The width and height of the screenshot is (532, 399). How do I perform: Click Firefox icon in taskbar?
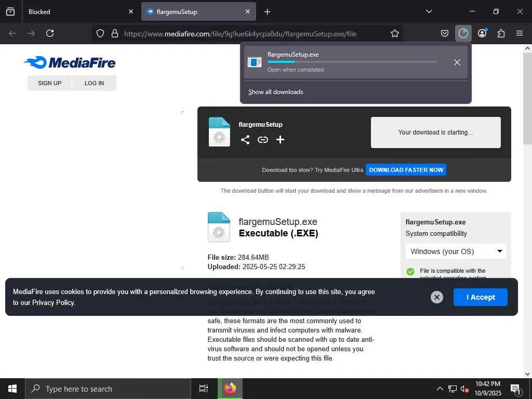coord(230,389)
